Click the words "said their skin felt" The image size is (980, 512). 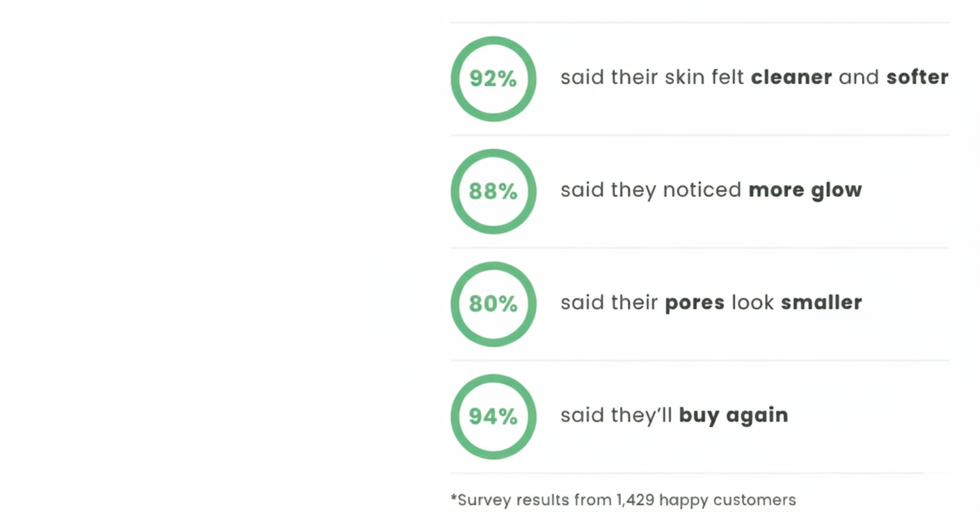[x=652, y=77]
